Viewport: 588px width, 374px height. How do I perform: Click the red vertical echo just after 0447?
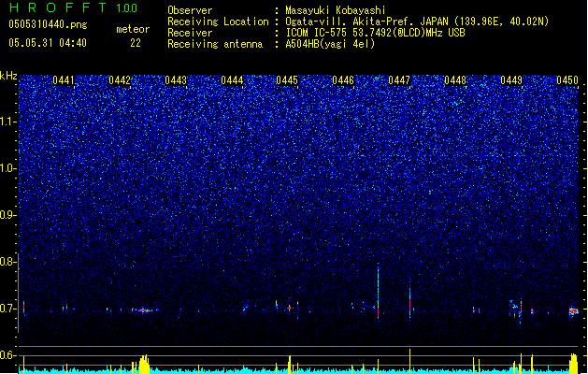[409, 302]
